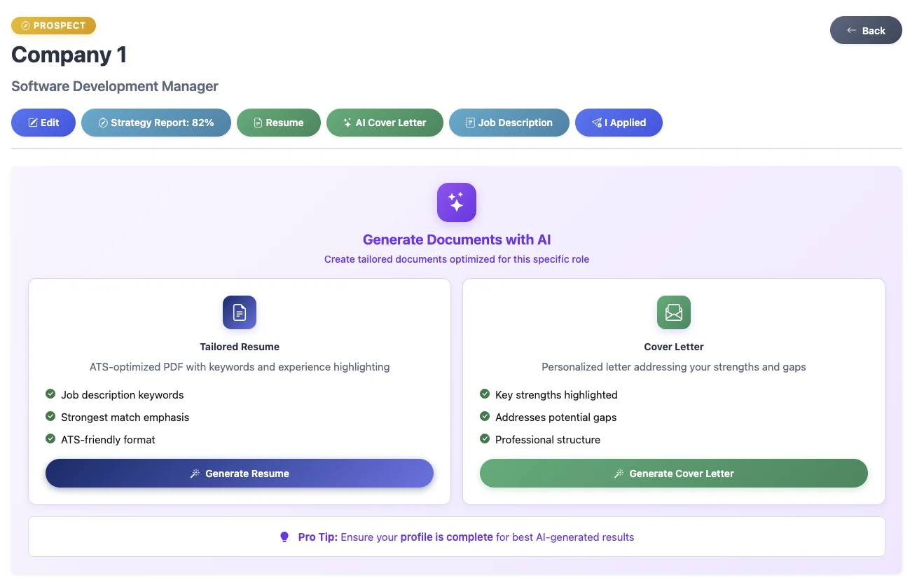Click the PROSPECT status badge

[53, 25]
